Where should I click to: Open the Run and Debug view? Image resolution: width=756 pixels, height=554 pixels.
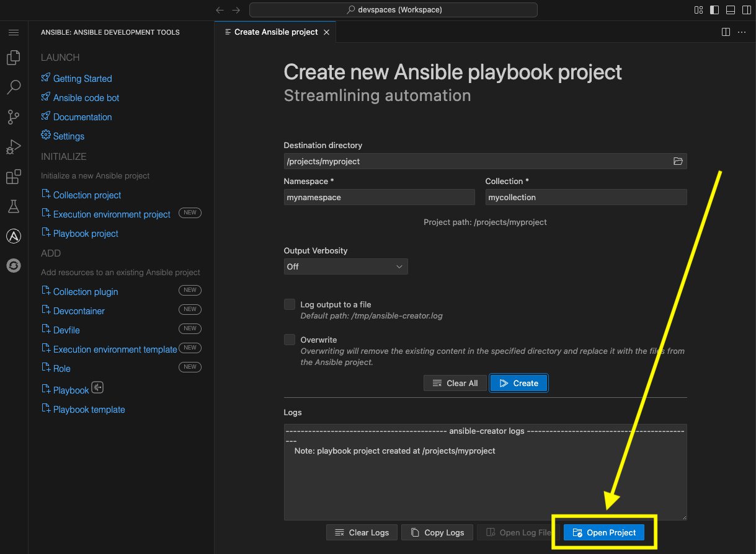tap(14, 147)
